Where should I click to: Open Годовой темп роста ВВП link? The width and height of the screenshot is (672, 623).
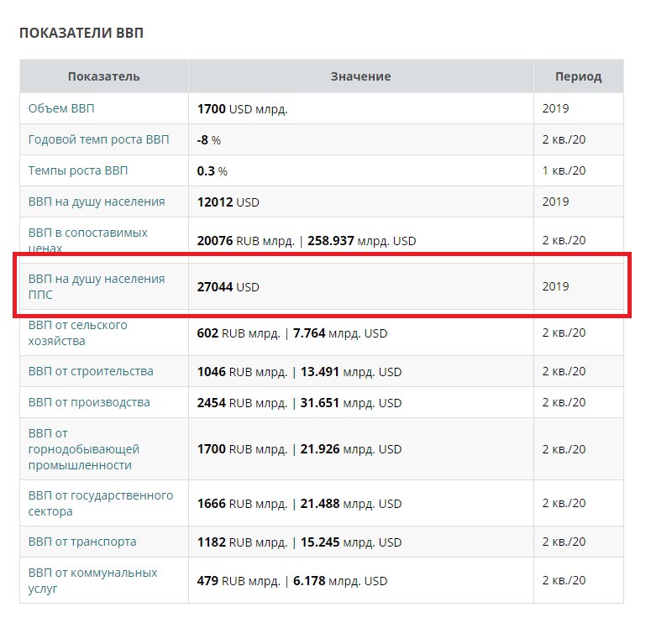pos(98,139)
